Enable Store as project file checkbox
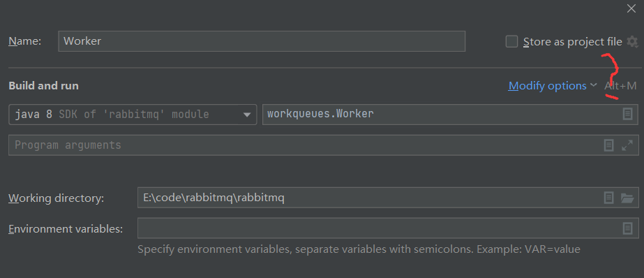 (x=511, y=41)
